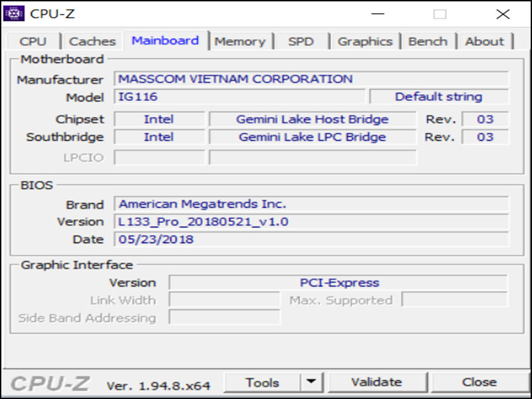
Task: Click Gemini Lake LPC Bridge southbridge value
Action: click(x=313, y=137)
